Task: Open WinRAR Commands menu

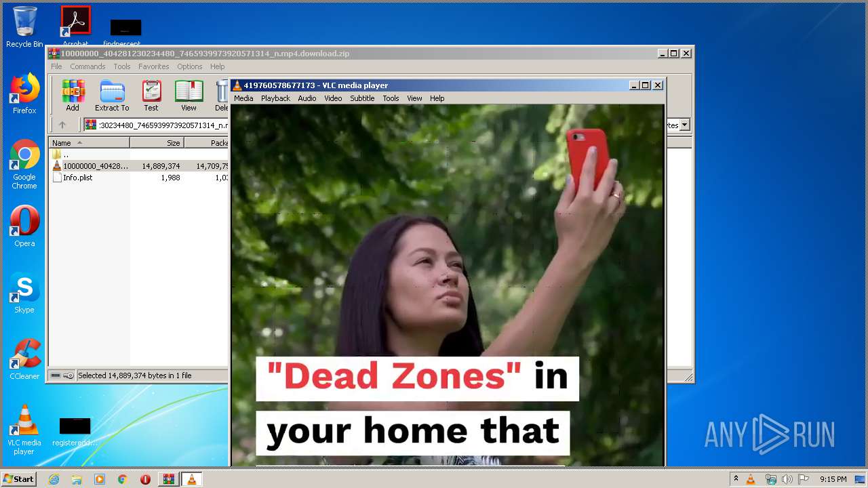Action: click(x=87, y=66)
